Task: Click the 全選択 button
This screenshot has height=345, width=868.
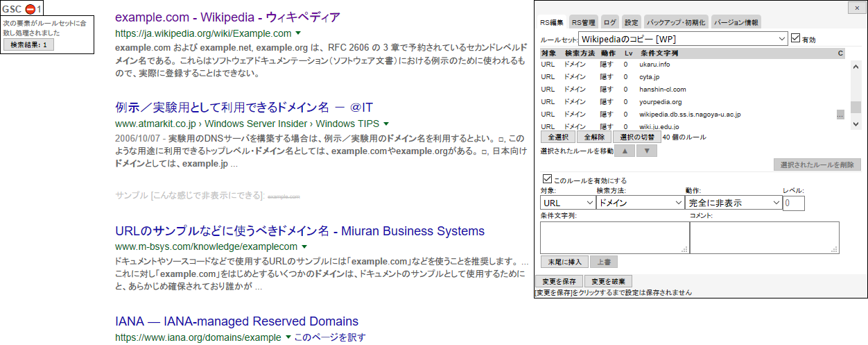Action: [557, 137]
